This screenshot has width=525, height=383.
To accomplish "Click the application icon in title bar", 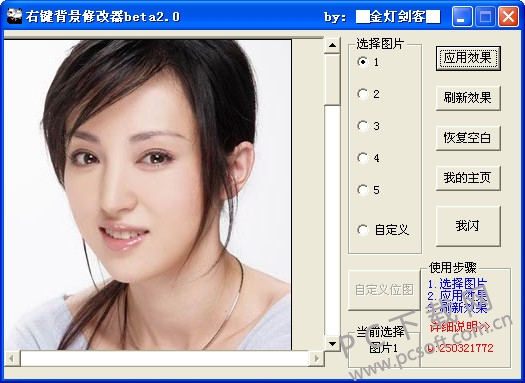I will (14, 16).
